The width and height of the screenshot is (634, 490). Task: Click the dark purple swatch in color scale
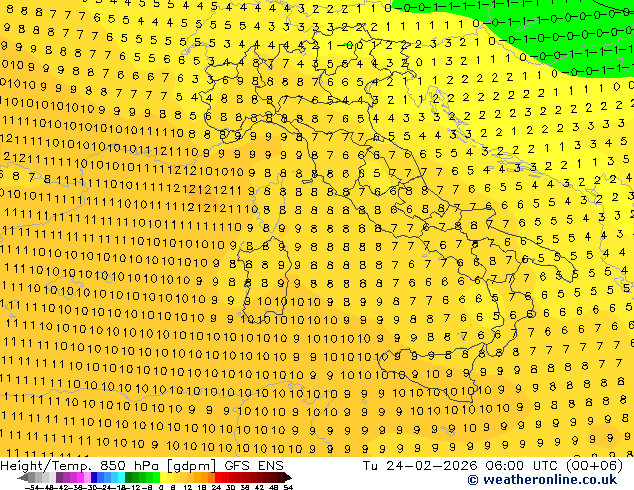click(59, 478)
